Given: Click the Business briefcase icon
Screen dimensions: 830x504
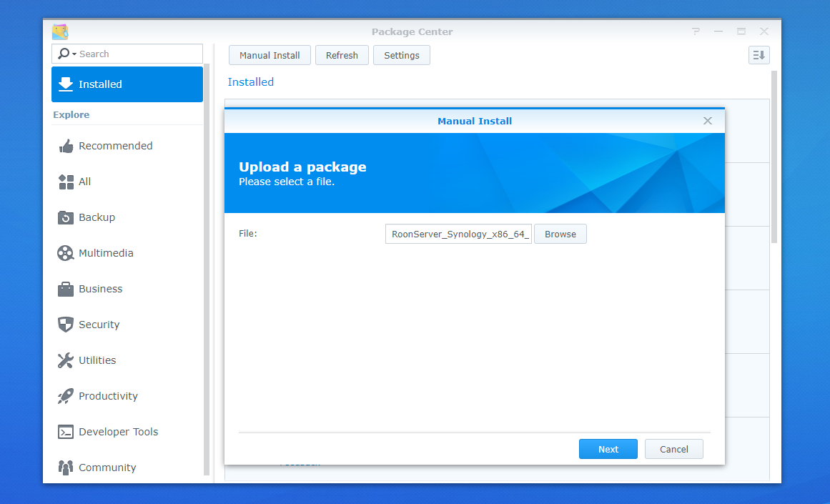Looking at the screenshot, I should 66,289.
